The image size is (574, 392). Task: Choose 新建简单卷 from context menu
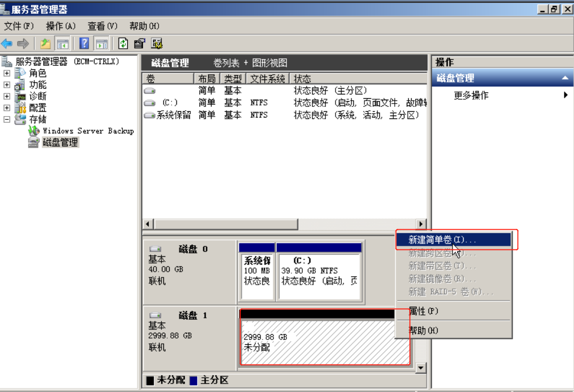point(442,240)
